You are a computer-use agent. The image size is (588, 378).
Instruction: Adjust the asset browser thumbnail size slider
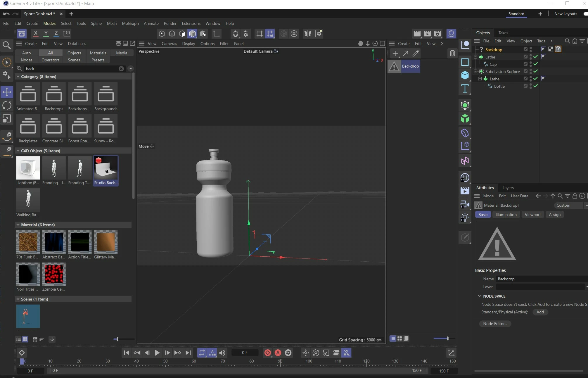point(117,339)
